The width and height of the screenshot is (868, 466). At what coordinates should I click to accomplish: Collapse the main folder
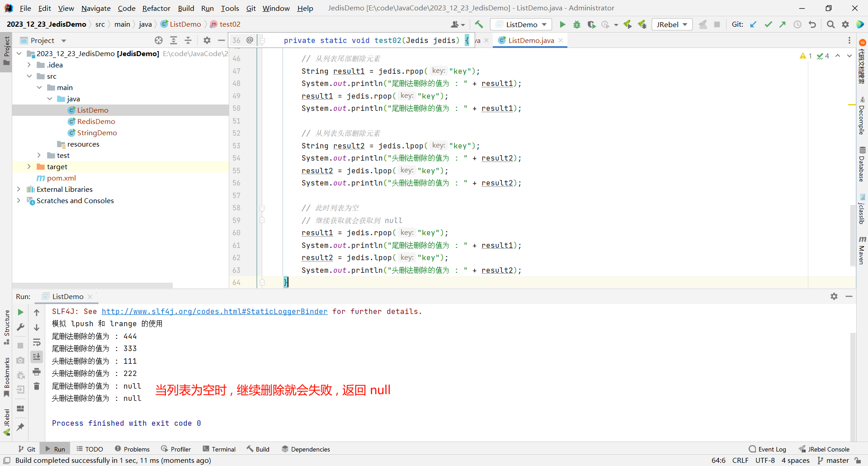point(39,87)
